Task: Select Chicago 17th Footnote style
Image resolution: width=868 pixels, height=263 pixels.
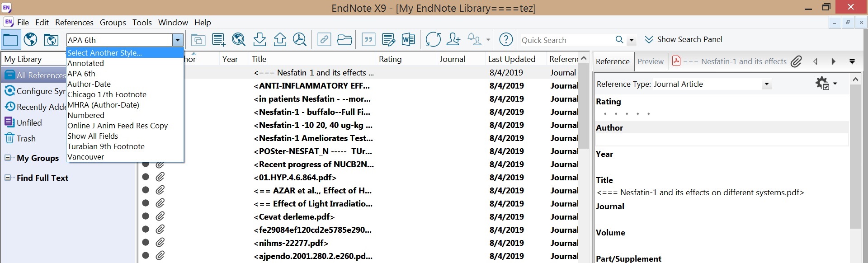Action: [x=125, y=94]
